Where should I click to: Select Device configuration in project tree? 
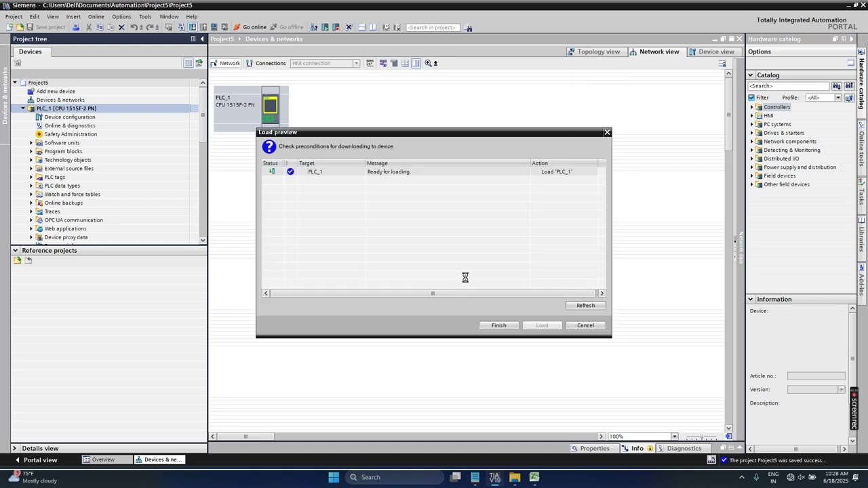point(70,117)
